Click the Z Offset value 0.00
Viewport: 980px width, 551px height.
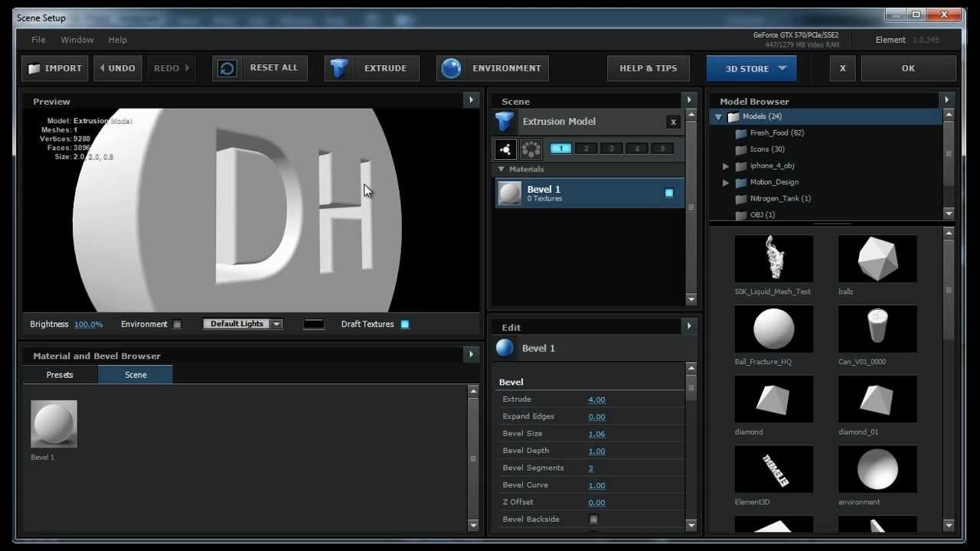596,503
